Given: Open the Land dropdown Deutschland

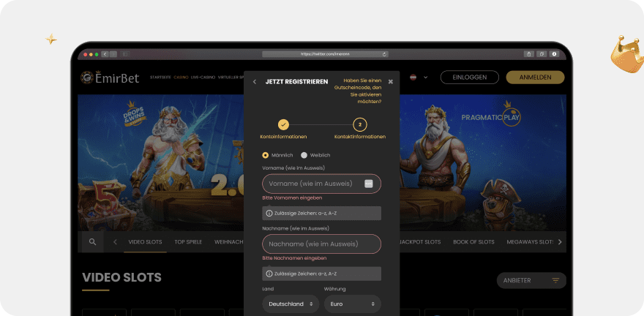Looking at the screenshot, I should tap(291, 304).
